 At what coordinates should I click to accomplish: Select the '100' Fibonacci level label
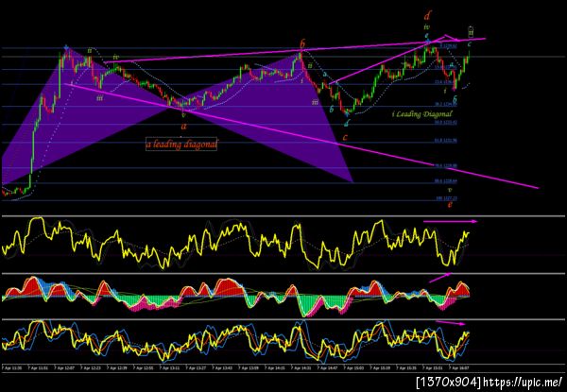(447, 198)
